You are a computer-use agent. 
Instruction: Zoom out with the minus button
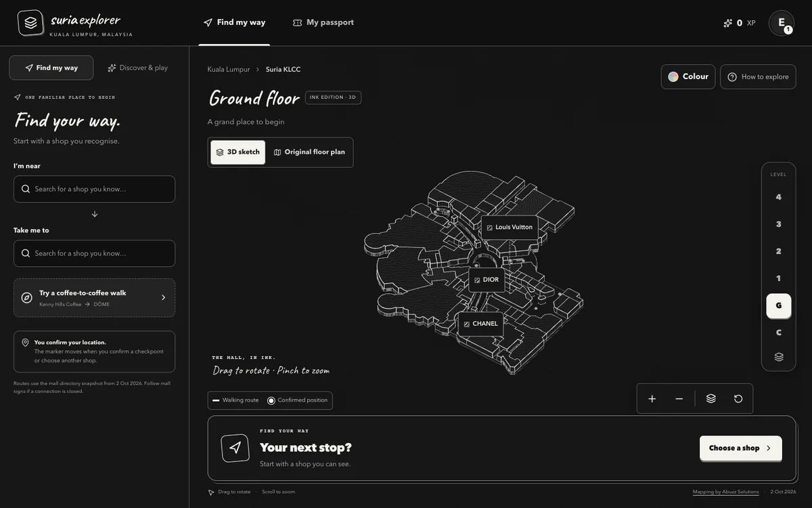[679, 399]
